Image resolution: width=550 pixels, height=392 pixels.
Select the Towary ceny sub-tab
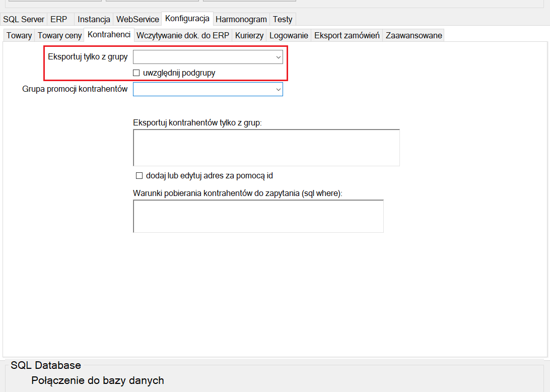[x=59, y=35]
